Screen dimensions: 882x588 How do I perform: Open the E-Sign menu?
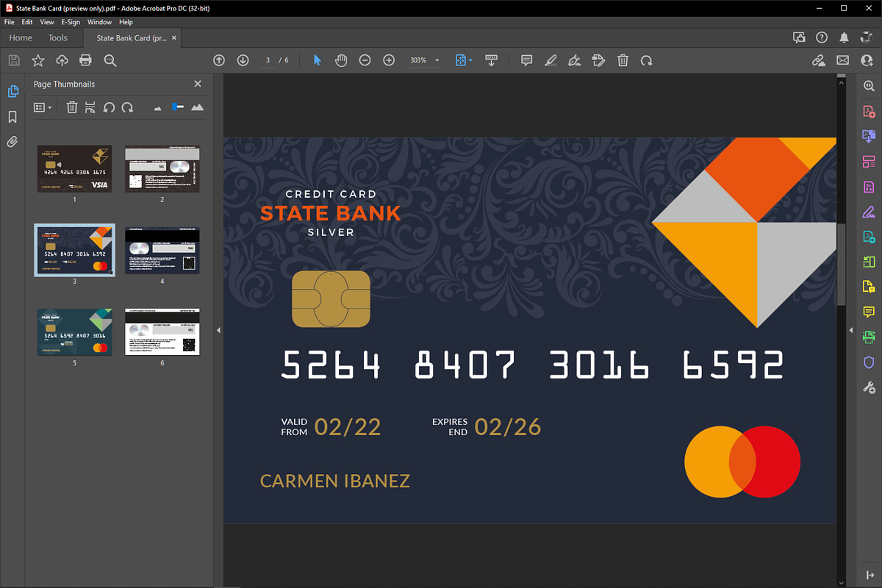coord(71,22)
